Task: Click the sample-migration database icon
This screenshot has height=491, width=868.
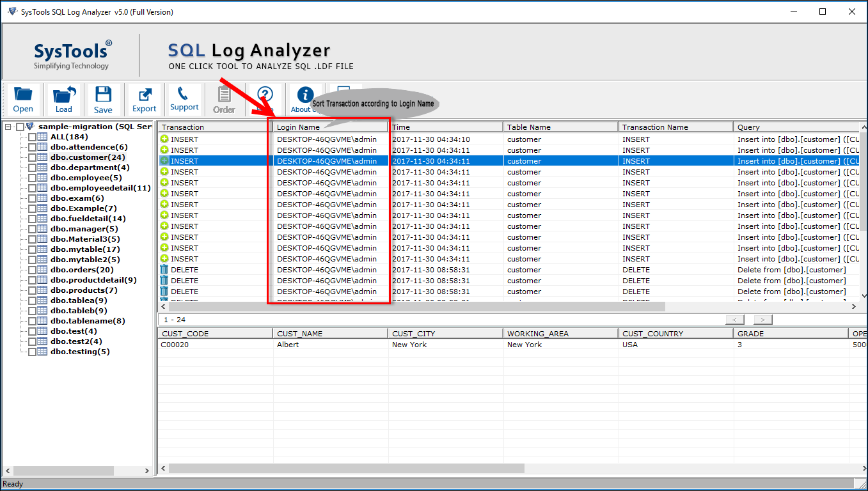Action: (30, 127)
